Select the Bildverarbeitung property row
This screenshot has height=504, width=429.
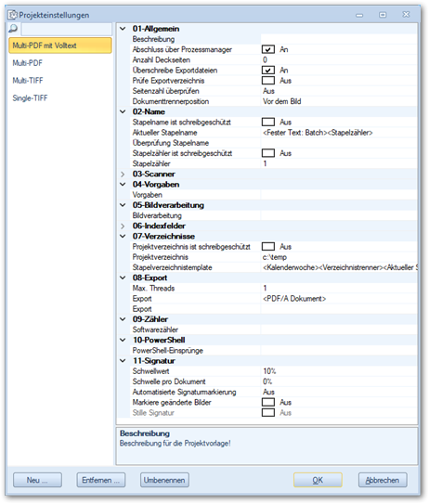tap(267, 215)
